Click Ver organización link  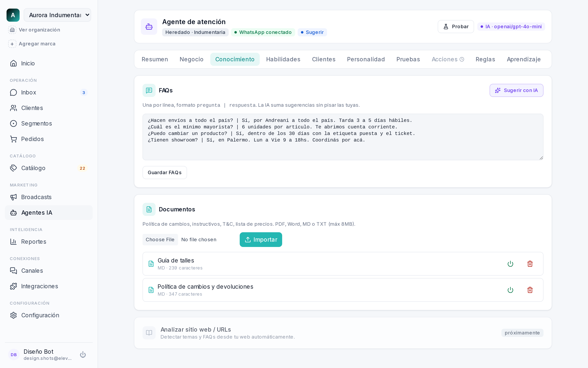[34, 30]
